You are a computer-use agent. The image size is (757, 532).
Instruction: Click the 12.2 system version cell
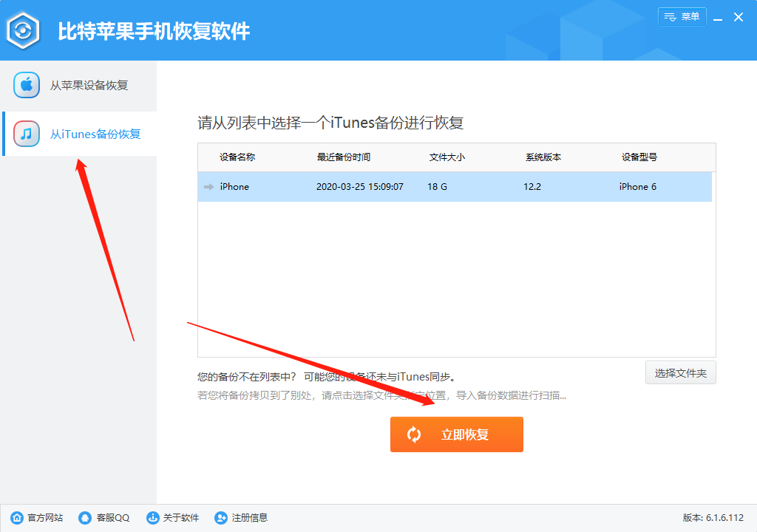532,187
